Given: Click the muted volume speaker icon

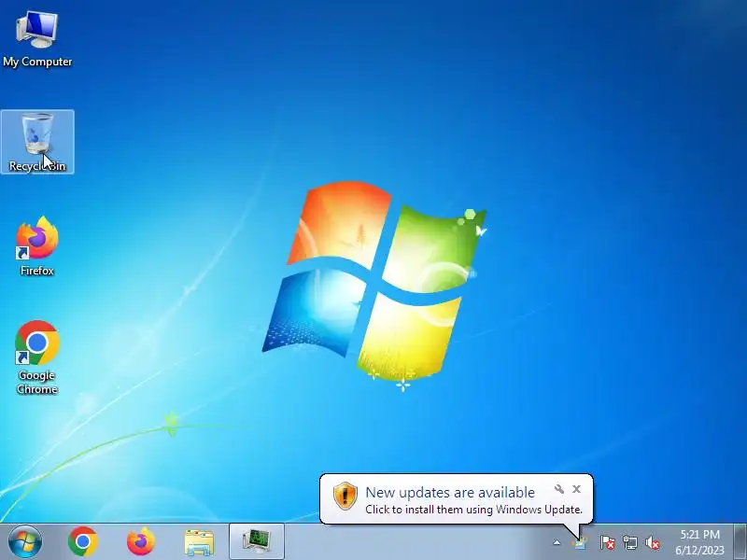Looking at the screenshot, I should 653,542.
